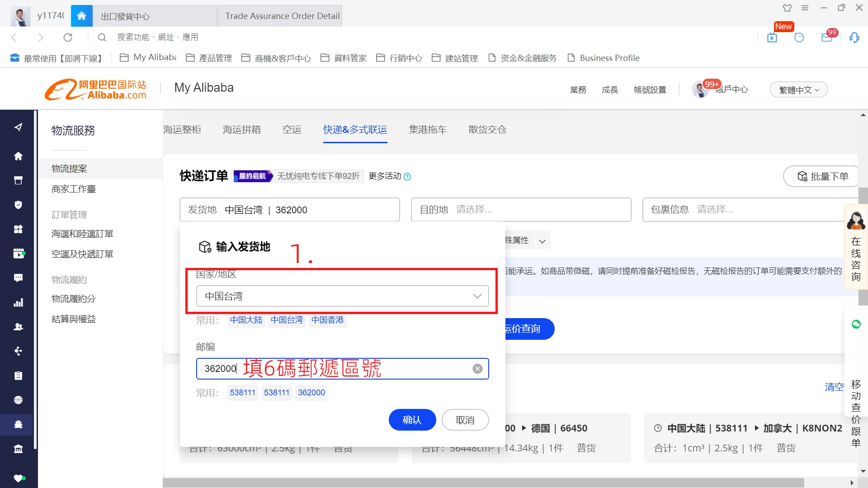Image resolution: width=868 pixels, height=488 pixels.
Task: Open the headset support icon
Action: click(x=854, y=38)
